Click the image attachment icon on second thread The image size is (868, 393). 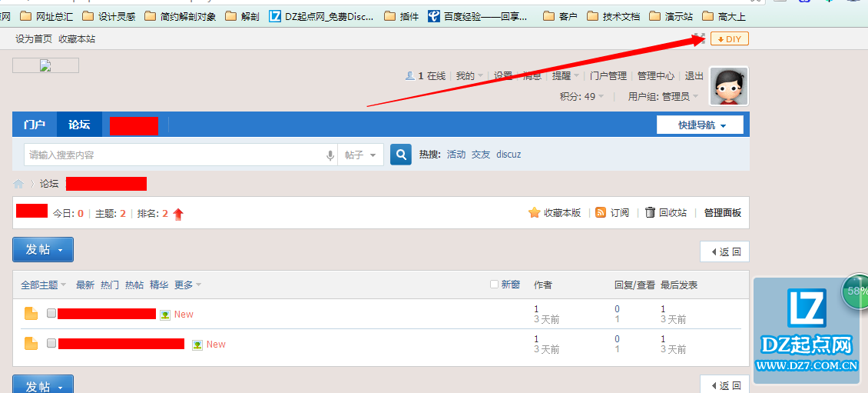pos(197,345)
